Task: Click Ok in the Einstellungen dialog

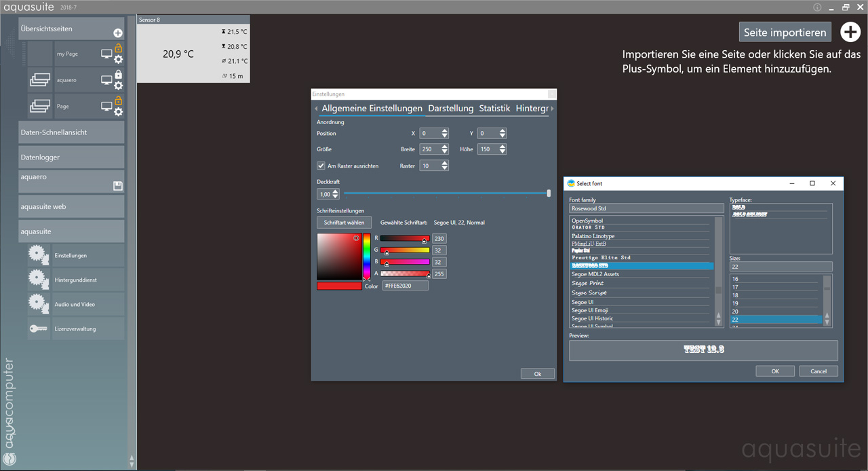Action: tap(538, 374)
